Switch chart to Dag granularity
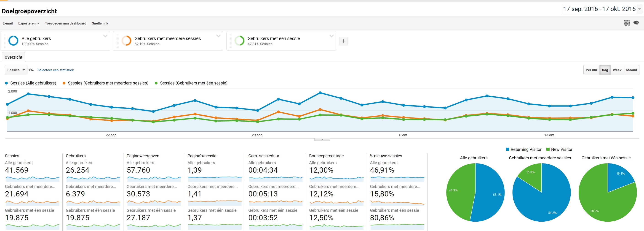 [x=605, y=70]
